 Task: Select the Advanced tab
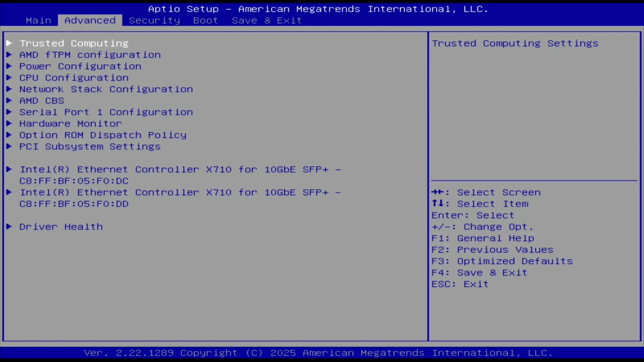click(x=90, y=20)
